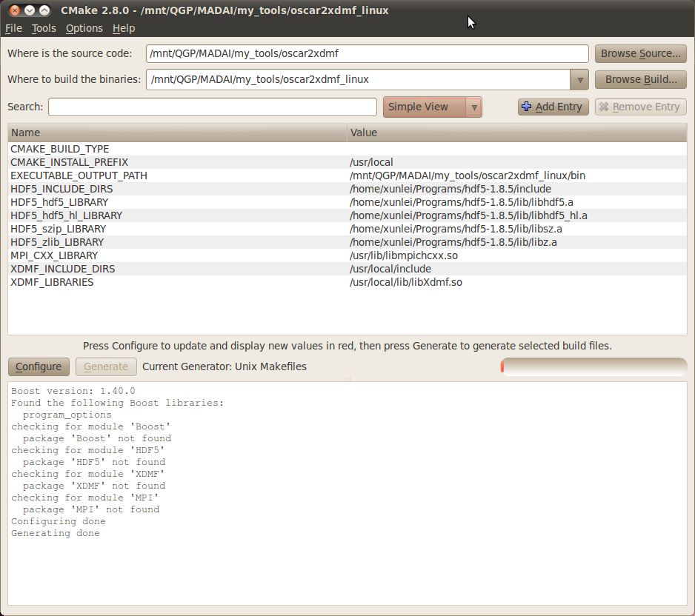Screen dimensions: 695x616
Task: Sort by the Value column header
Action: tap(517, 133)
